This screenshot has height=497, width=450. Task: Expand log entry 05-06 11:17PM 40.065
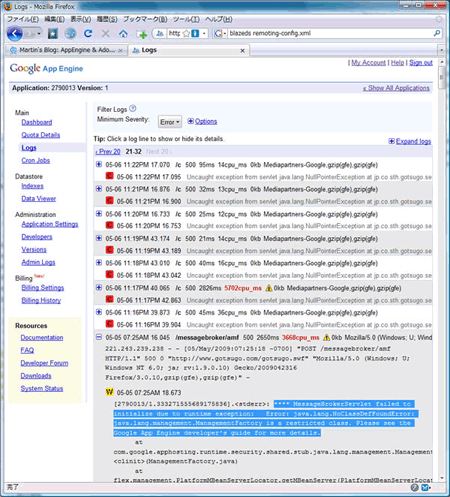point(99,288)
